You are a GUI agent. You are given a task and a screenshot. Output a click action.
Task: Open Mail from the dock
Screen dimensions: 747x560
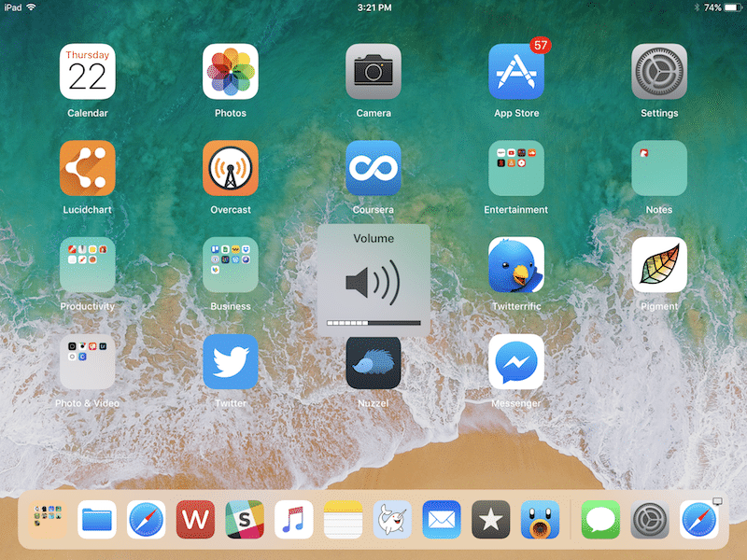pos(441,520)
